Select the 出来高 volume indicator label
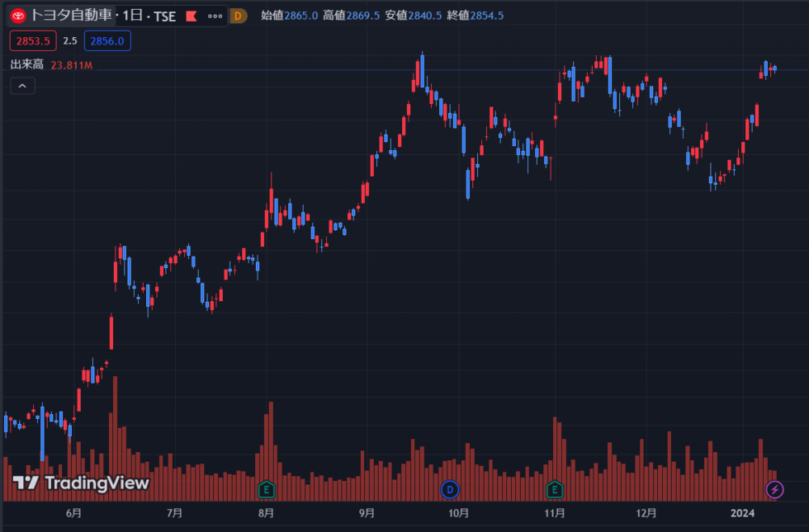This screenshot has height=532, width=809. (27, 64)
